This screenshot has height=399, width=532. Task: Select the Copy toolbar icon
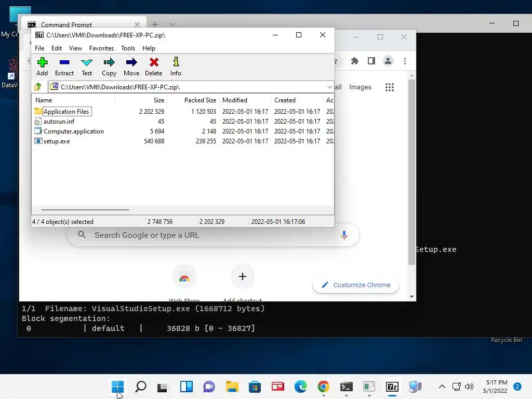(x=109, y=66)
